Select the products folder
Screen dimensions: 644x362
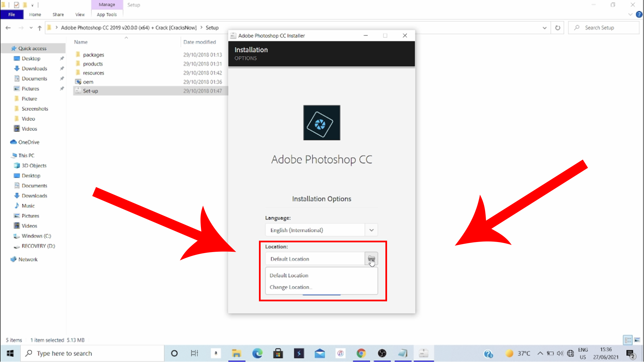(93, 64)
